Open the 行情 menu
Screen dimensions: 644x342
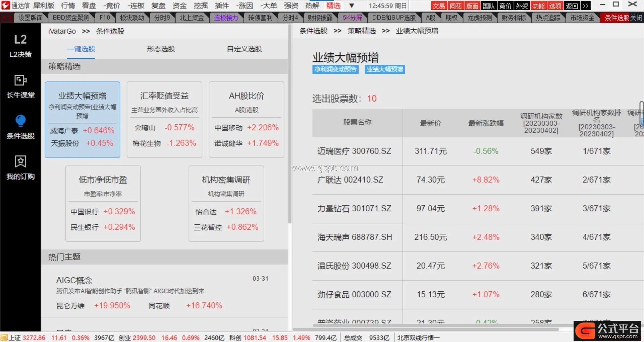tap(68, 6)
